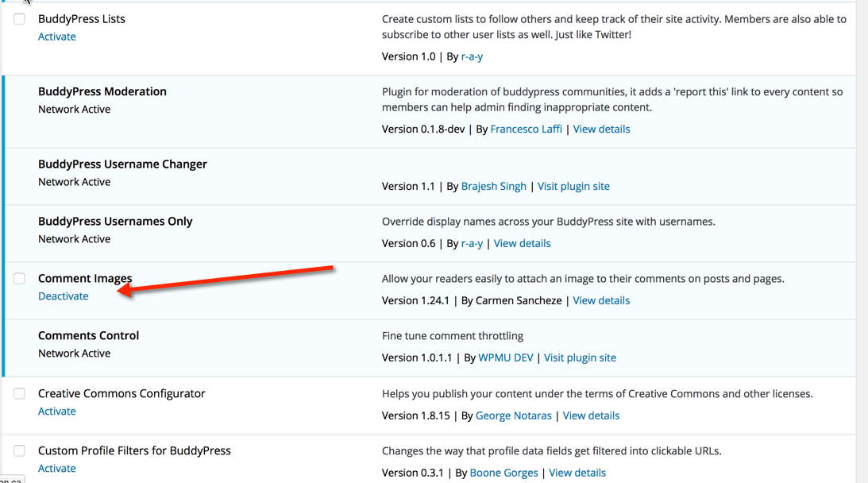The height and width of the screenshot is (483, 868).
Task: View details of BuddyPress Moderation
Action: pyautogui.click(x=601, y=129)
